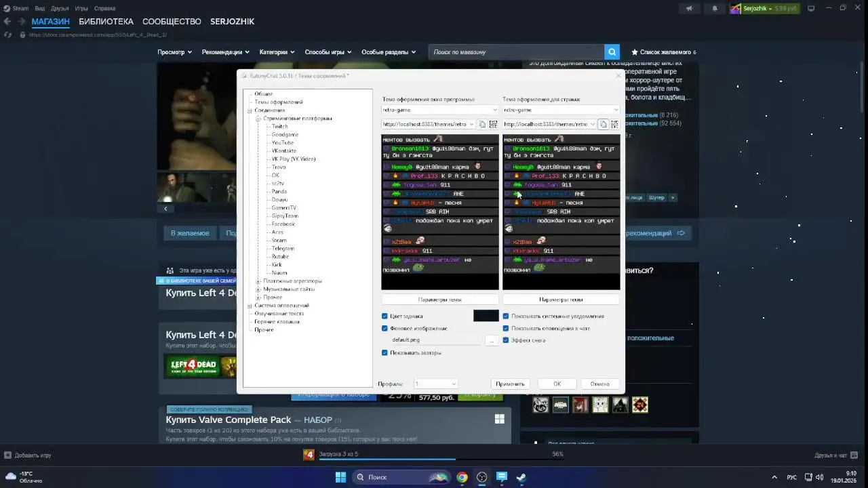Screen dimensions: 868x488
Task: Open Chrome from the taskbar
Action: [462, 477]
